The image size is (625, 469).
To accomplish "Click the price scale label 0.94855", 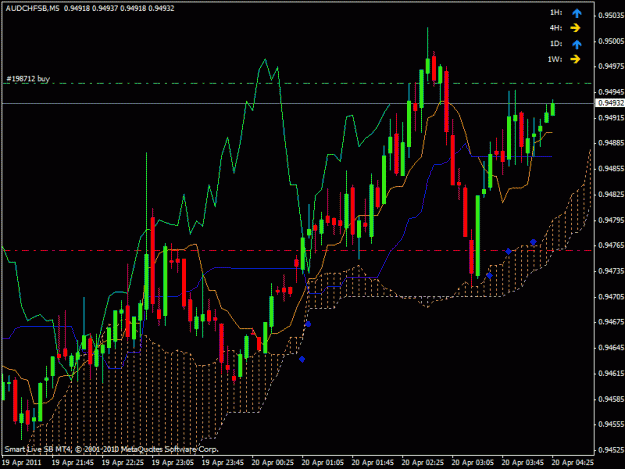I will tap(611, 169).
